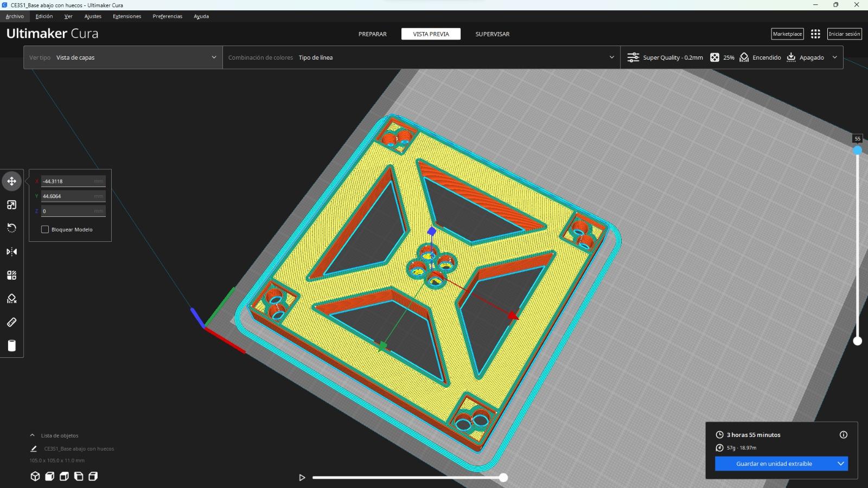The width and height of the screenshot is (868, 488).
Task: Click the clock icon beside print time
Action: point(720,435)
